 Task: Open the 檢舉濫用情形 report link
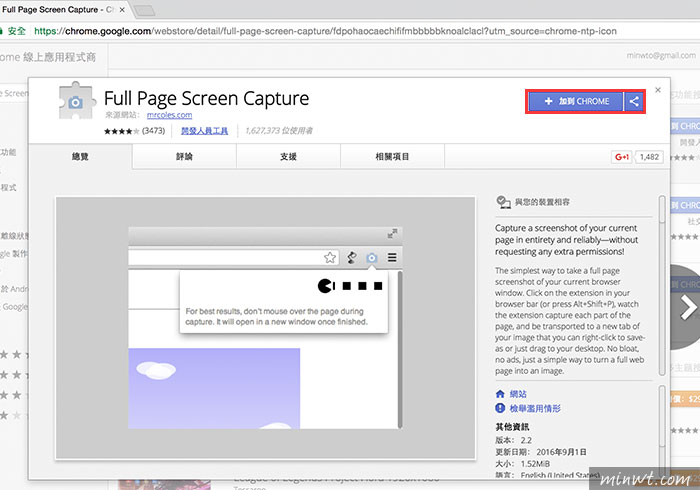coord(535,408)
